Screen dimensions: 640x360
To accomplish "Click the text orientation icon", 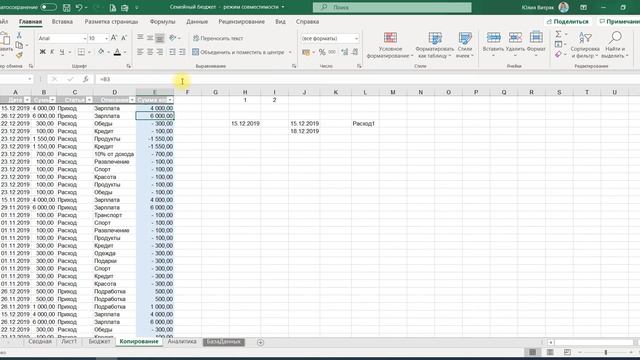I will click(173, 38).
